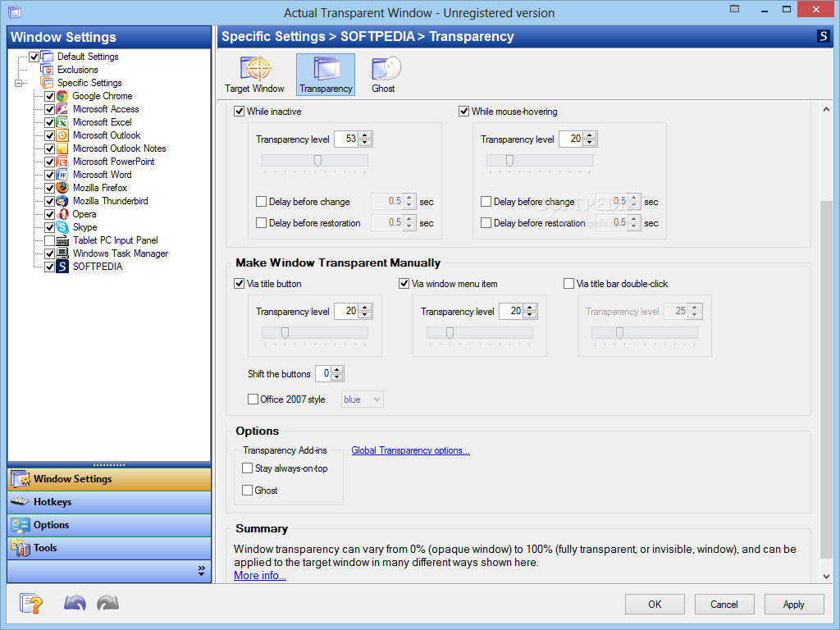Select the Google Chrome icon in tree
The width and height of the screenshot is (840, 630).
coord(62,96)
